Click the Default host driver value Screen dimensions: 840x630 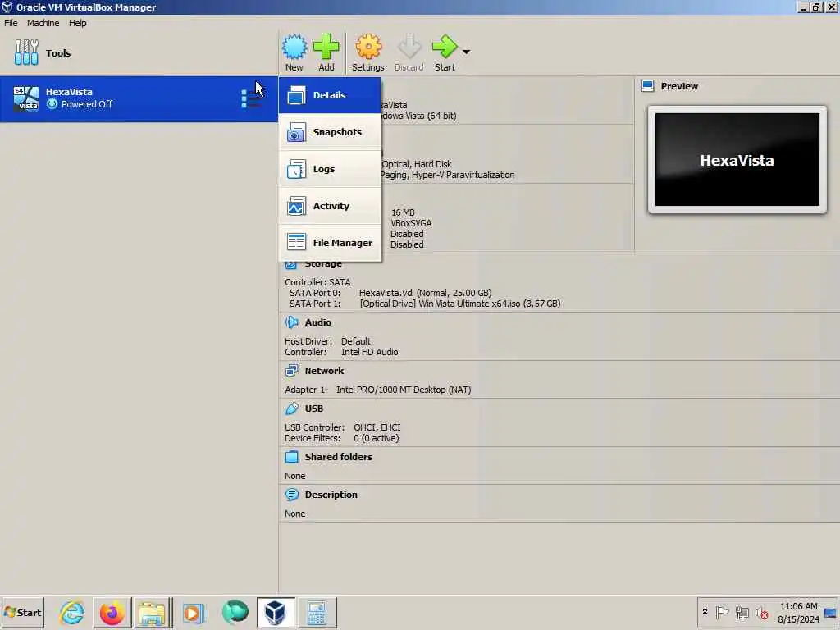pyautogui.click(x=356, y=341)
